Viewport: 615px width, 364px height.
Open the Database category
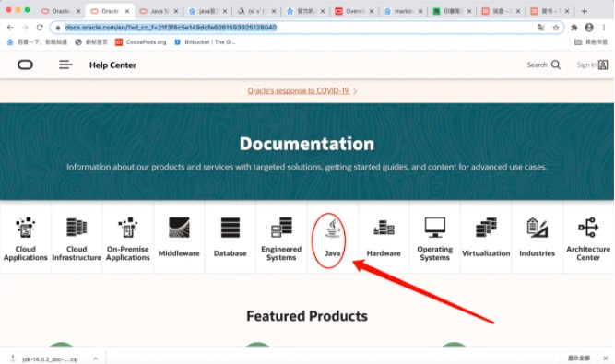(231, 237)
